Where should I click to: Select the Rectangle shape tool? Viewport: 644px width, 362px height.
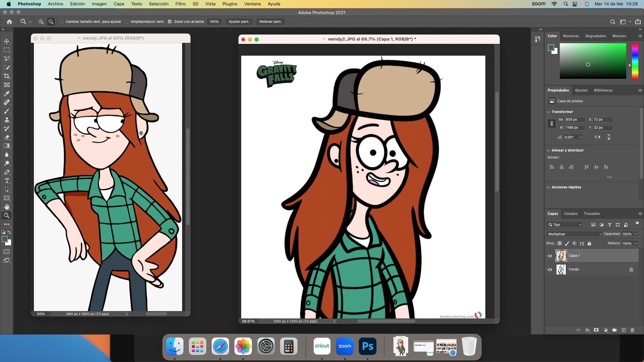(7, 198)
